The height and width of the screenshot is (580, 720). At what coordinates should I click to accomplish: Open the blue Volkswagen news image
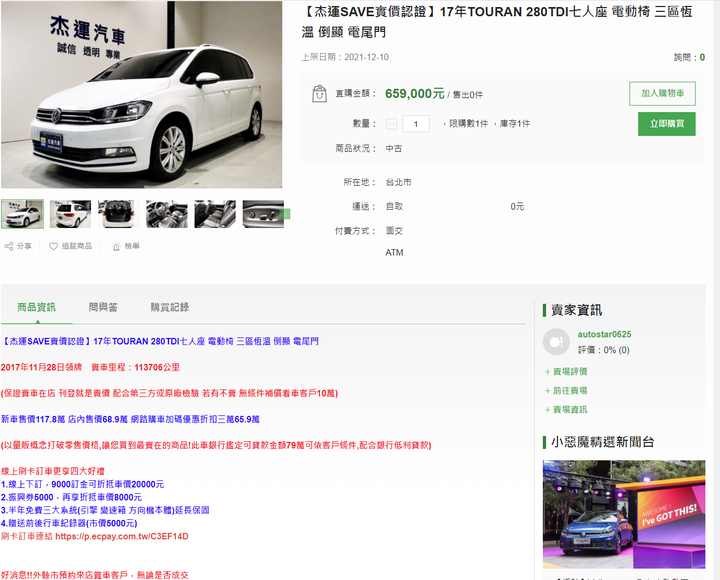pos(624,514)
